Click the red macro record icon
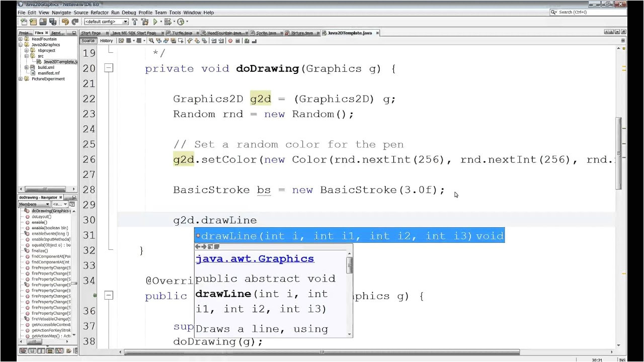 point(230,41)
